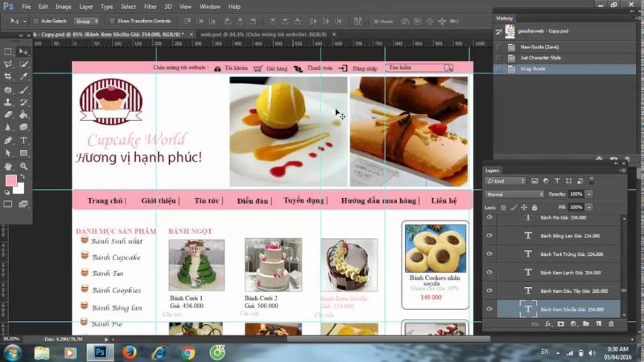Image resolution: width=644 pixels, height=362 pixels.
Task: Open Firefox from the Windows taskbar
Action: 129,352
